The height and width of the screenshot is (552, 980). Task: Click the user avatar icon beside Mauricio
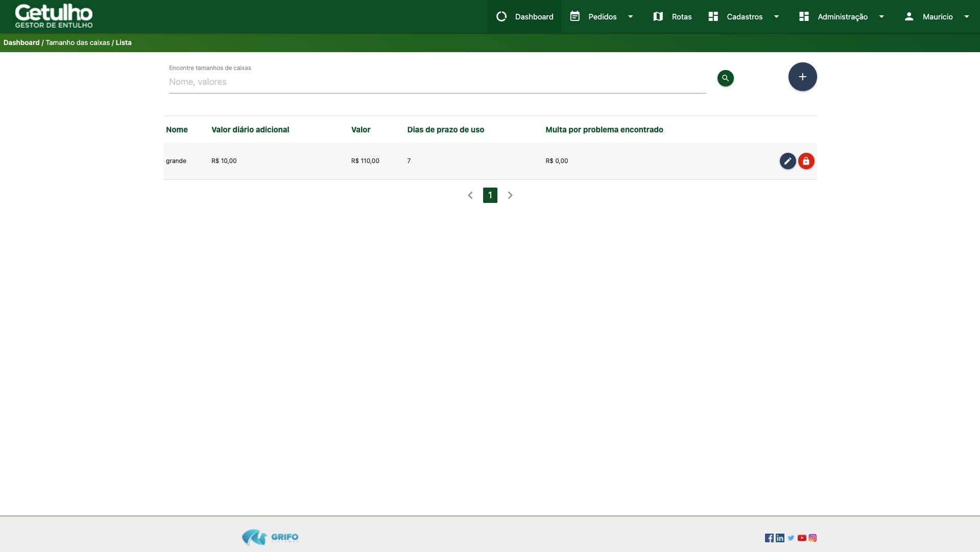(909, 16)
